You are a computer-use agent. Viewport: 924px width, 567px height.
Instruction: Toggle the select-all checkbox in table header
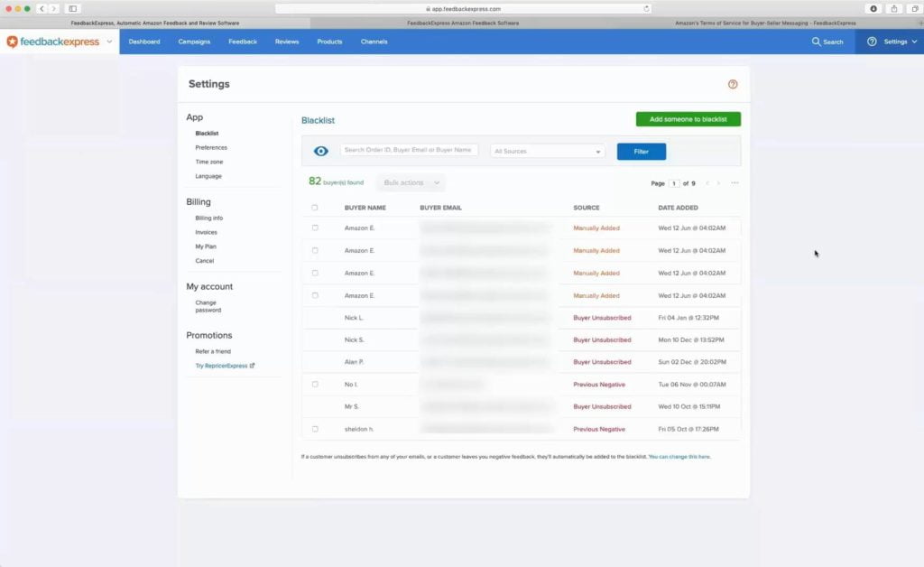(315, 208)
